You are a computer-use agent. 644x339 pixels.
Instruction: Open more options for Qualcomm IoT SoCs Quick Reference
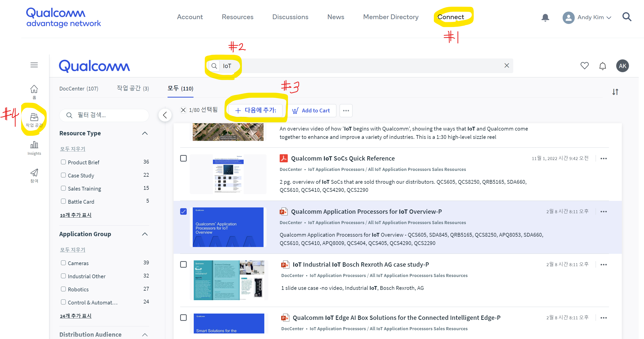coord(604,159)
